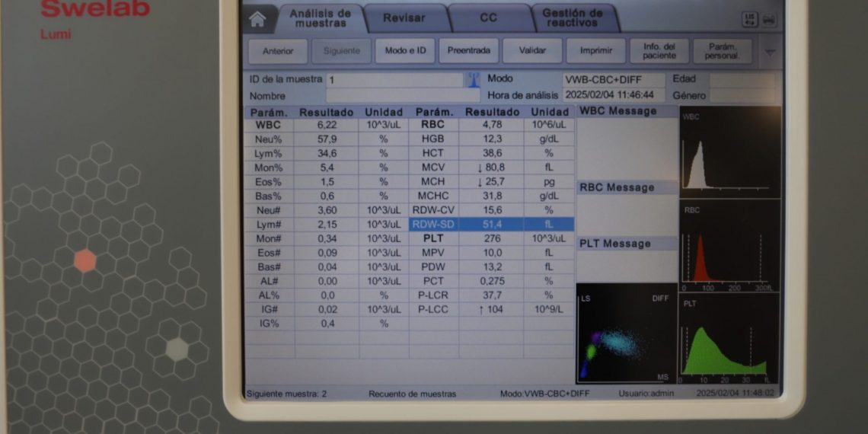Switch to the Revisar tab
868x434 pixels.
tap(404, 18)
